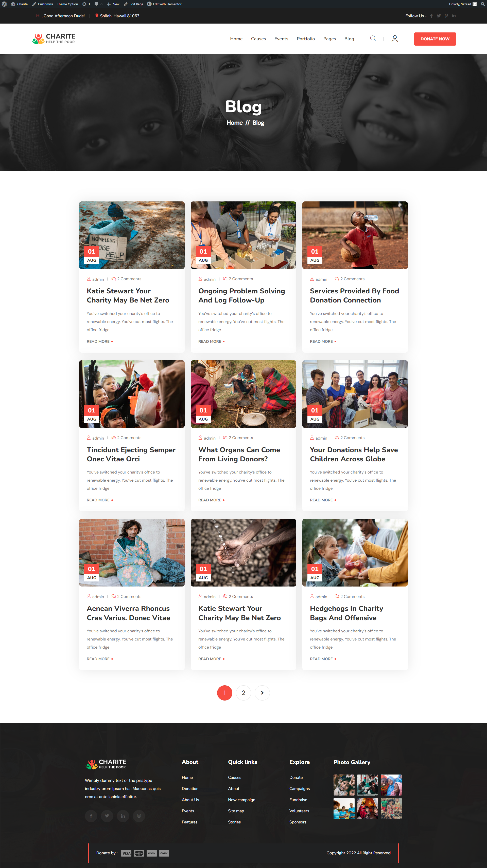Screen dimensions: 487x868
Task: Open LinkedIn icon in top bar
Action: [454, 16]
